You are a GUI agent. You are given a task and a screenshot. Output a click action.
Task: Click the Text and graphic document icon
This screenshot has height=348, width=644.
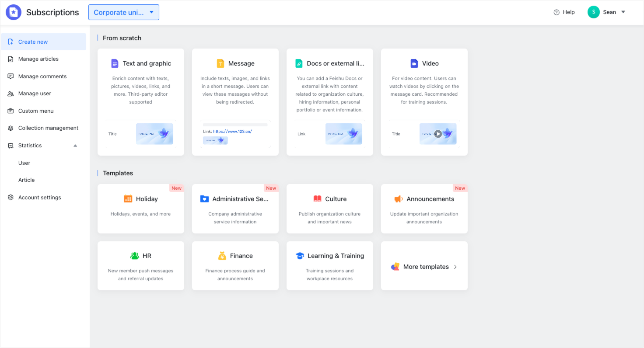[115, 63]
